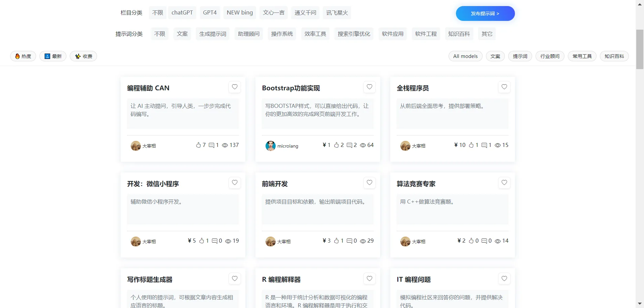Viewport: 644px width, 308px height.
Task: Select 操作系统 category
Action: pos(282,34)
